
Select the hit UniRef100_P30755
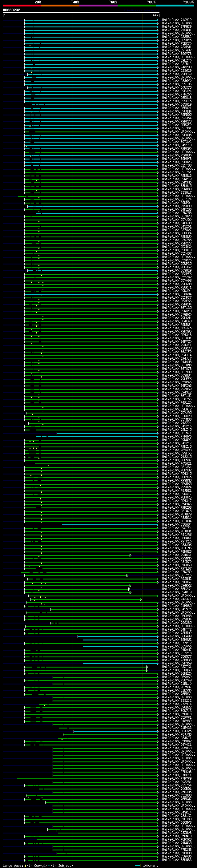pos(177,240)
